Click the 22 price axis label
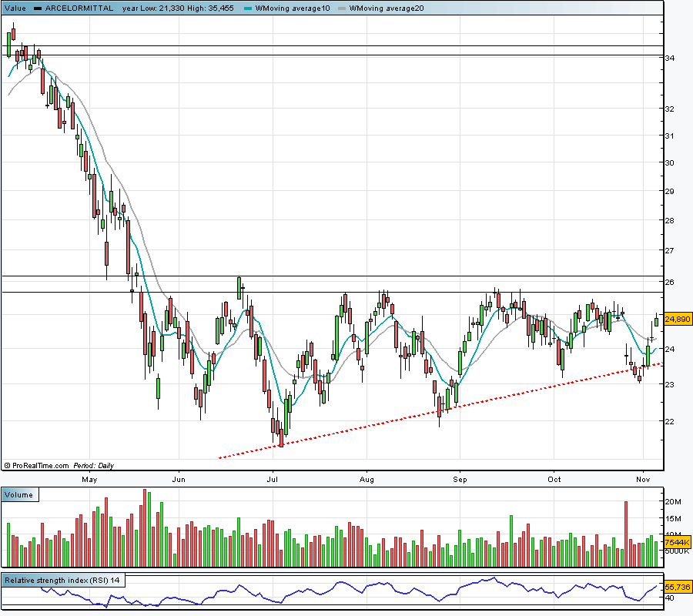693x616 pixels. (670, 421)
